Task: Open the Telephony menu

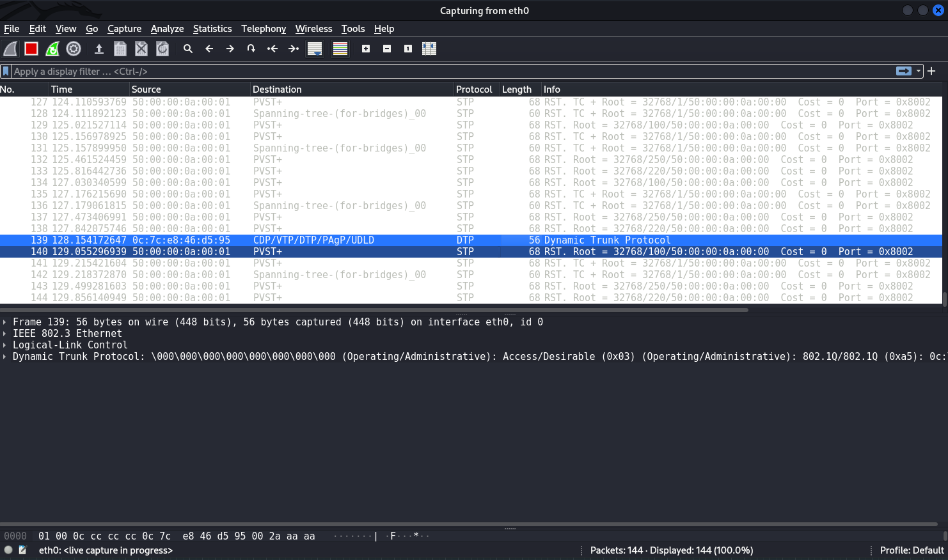Action: point(263,29)
